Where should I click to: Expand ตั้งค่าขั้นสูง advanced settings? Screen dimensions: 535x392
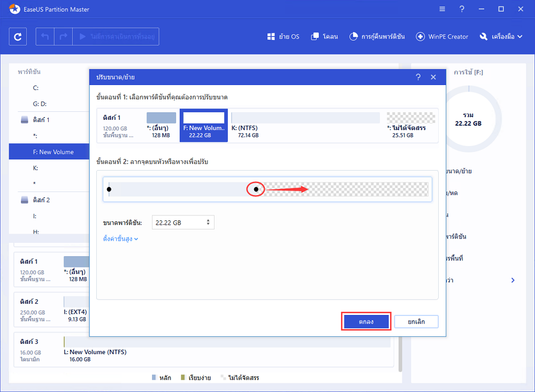click(120, 239)
